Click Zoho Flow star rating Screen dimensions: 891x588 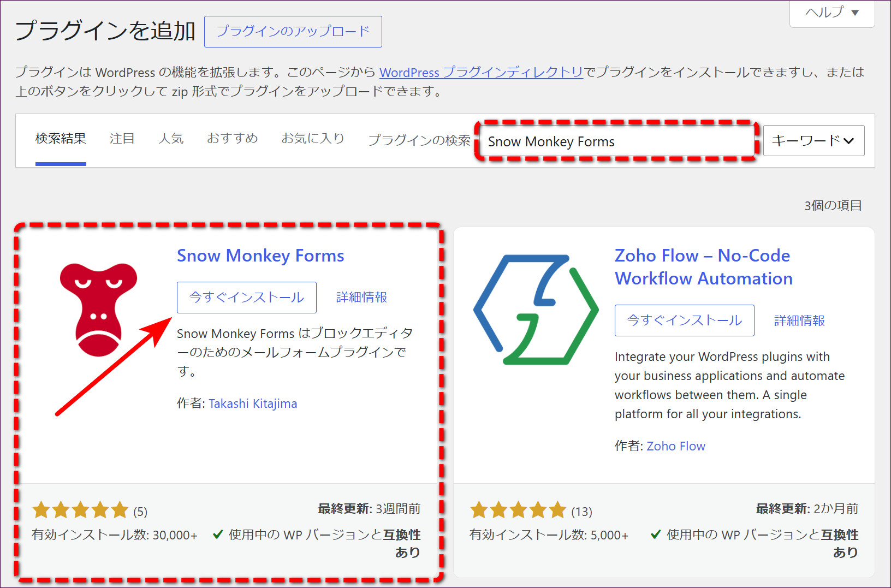click(x=518, y=510)
